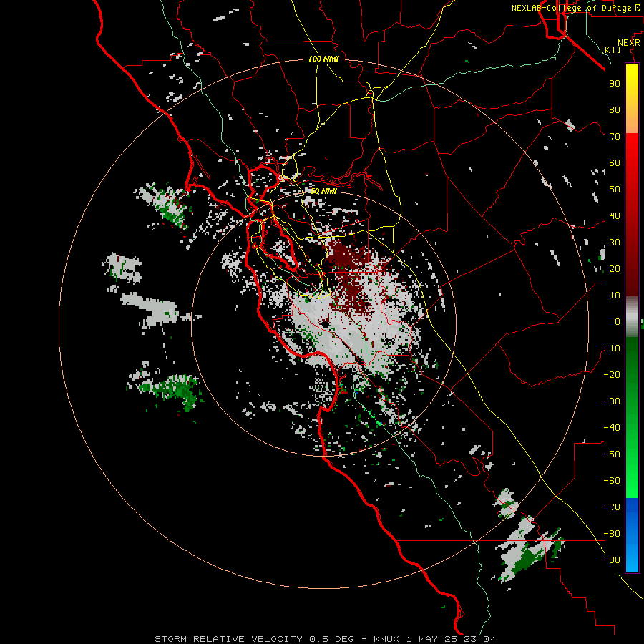The height and width of the screenshot is (644, 644).
Task: Select the positive 50 legend value
Action: [x=615, y=190]
